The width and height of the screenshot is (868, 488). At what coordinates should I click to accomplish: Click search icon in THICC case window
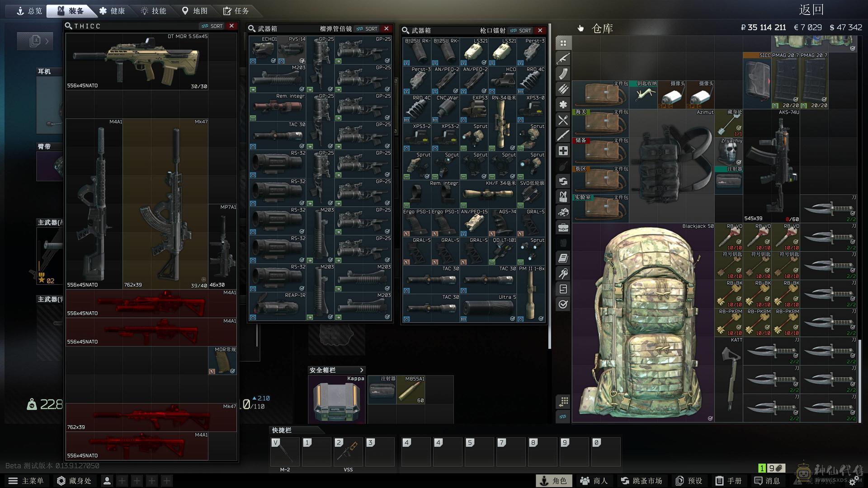tap(69, 26)
